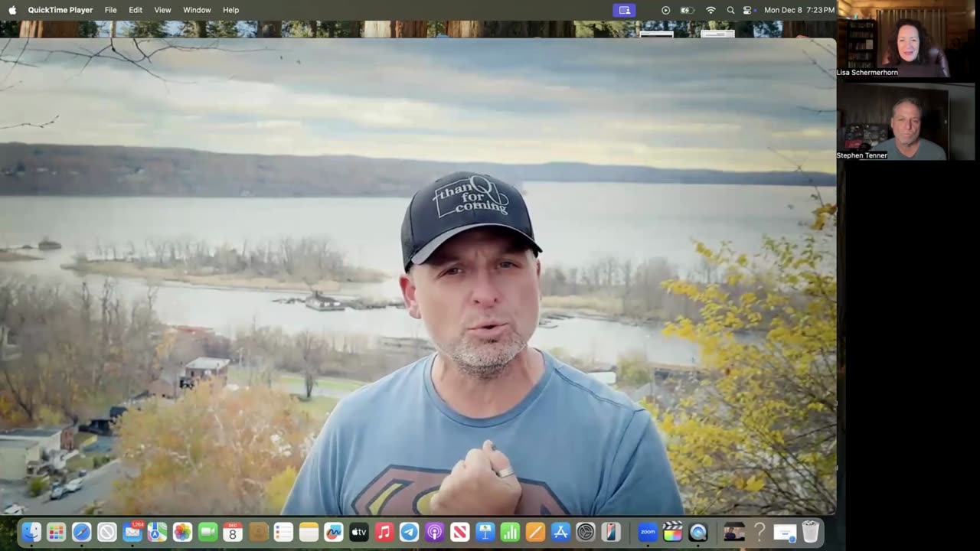Open Numbers from the Dock
This screenshot has width=980, height=551.
[510, 532]
